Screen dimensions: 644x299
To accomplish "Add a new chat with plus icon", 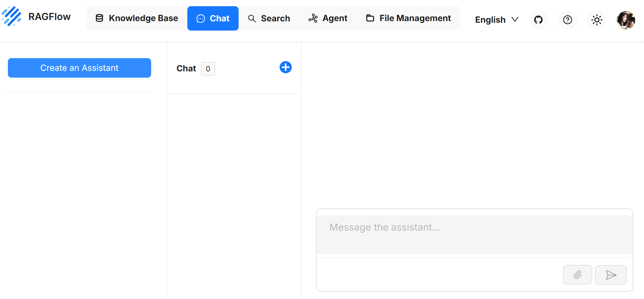I will click(x=286, y=67).
